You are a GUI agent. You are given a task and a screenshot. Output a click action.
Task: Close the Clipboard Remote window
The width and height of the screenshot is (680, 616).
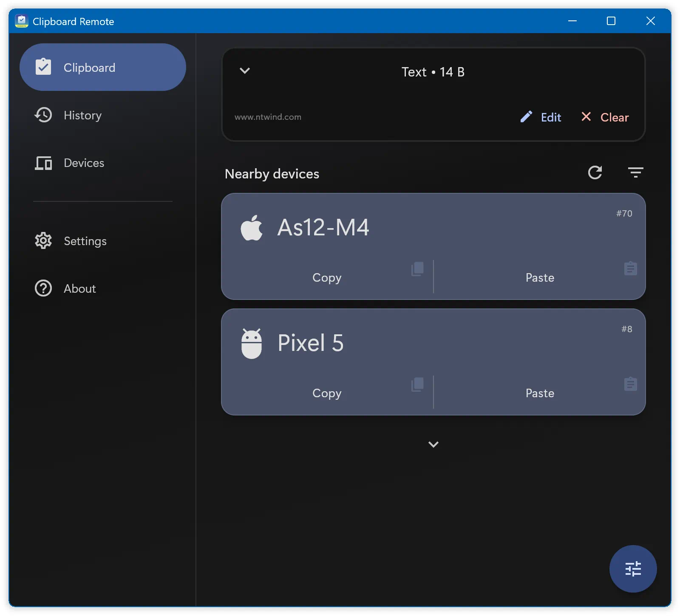pyautogui.click(x=650, y=21)
